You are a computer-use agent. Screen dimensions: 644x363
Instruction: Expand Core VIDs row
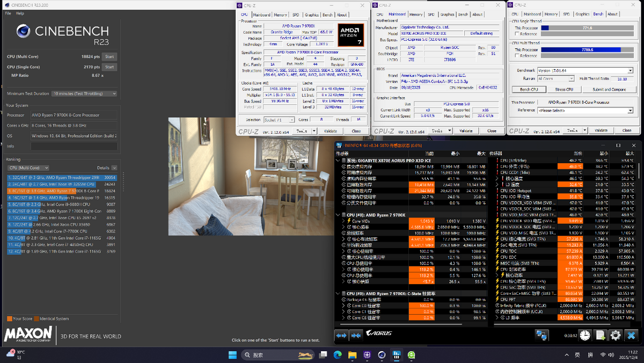[343, 221]
